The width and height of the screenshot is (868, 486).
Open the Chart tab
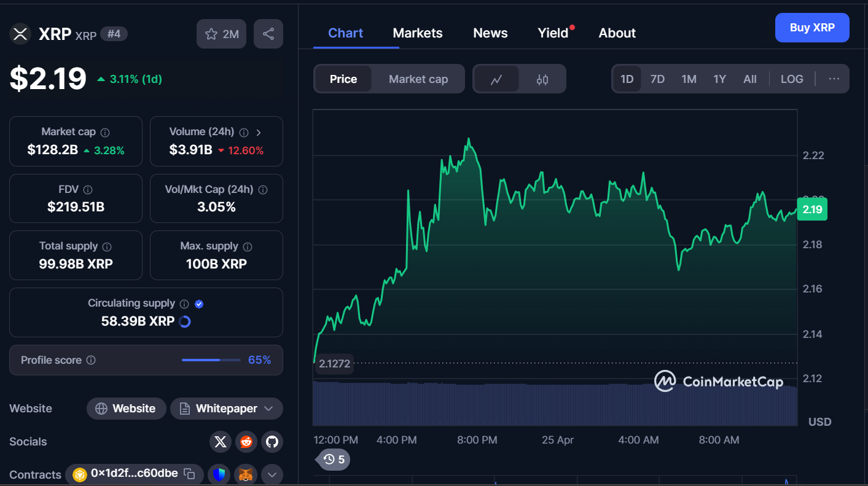(346, 33)
